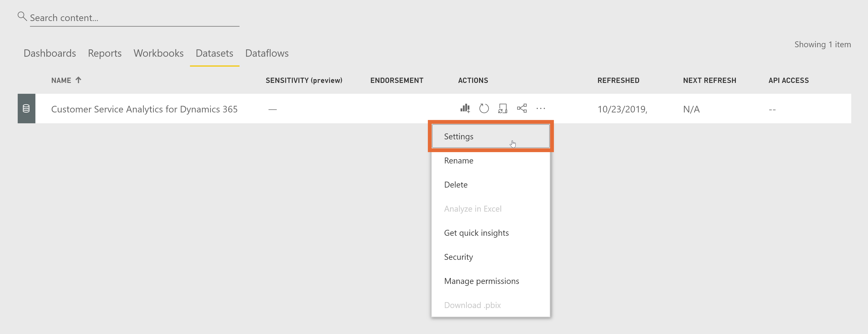Click the ellipsis more options icon

tap(541, 109)
